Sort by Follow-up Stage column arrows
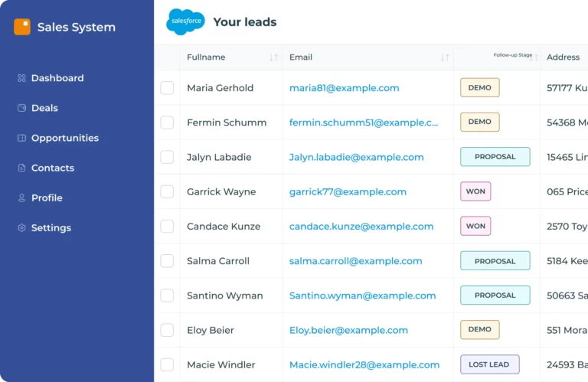 tap(535, 57)
